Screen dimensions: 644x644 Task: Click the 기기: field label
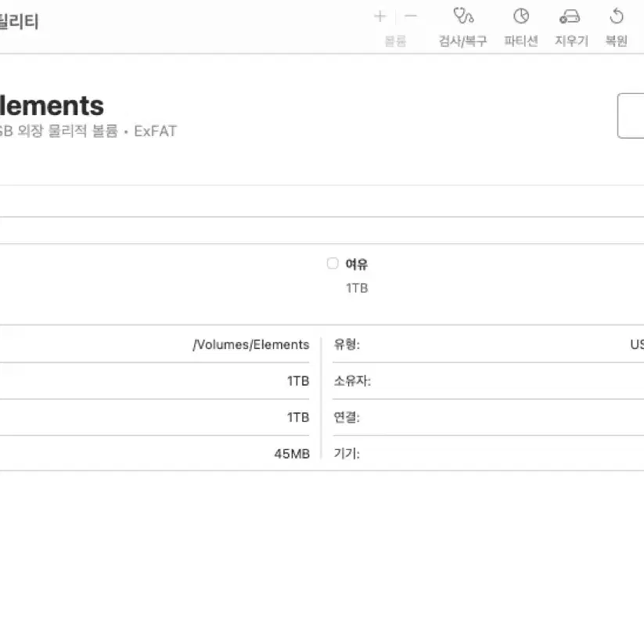(347, 453)
